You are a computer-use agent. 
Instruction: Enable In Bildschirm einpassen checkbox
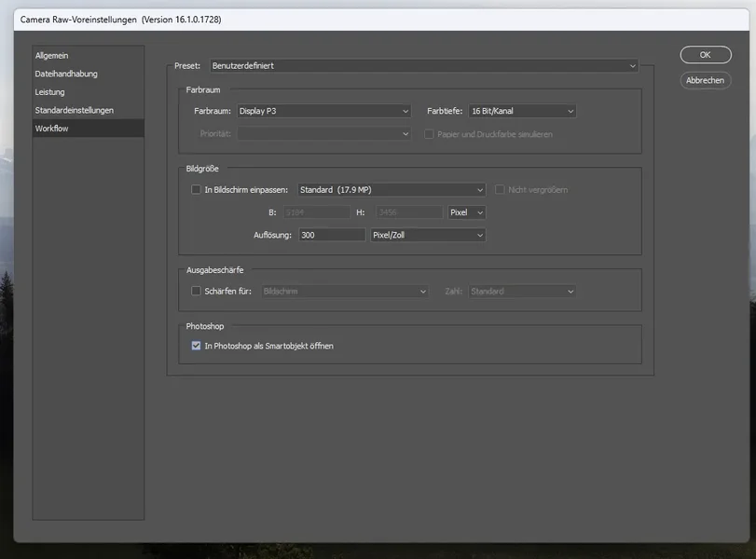click(196, 190)
